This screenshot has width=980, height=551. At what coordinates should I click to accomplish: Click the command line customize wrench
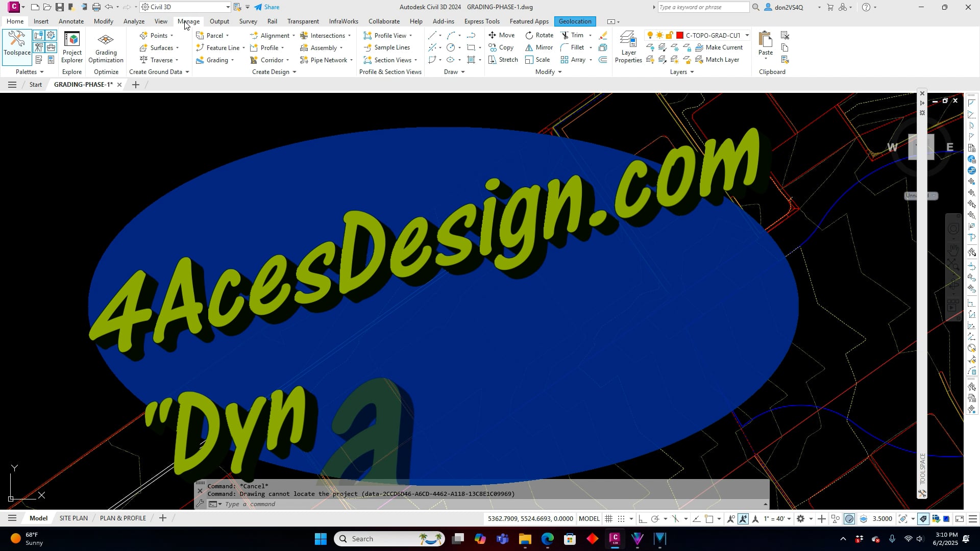point(200,504)
